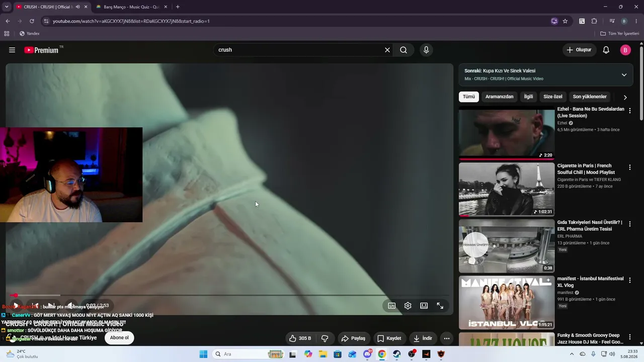
Task: Open media controls in Chrome toolbar
Action: 612,21
